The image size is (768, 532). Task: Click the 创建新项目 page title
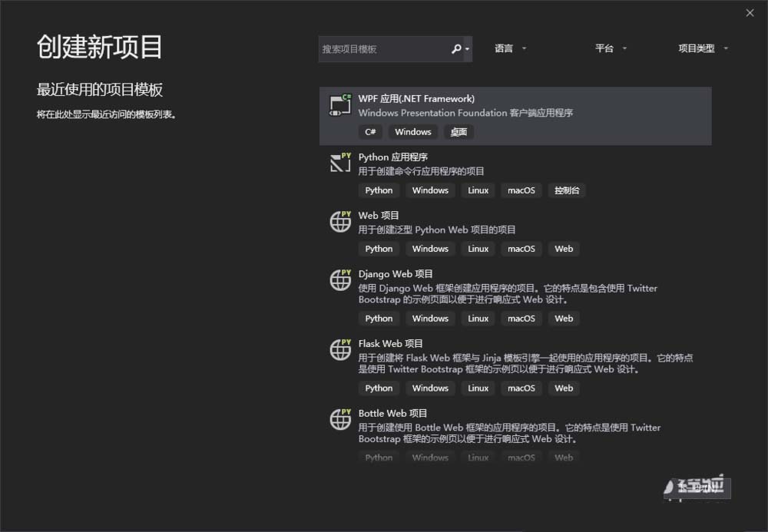click(99, 47)
